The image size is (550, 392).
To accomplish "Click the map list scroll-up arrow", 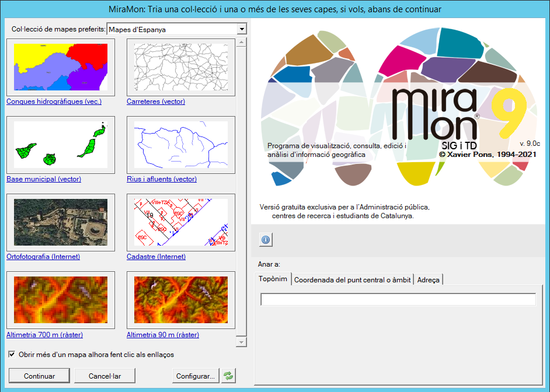I will 241,43.
